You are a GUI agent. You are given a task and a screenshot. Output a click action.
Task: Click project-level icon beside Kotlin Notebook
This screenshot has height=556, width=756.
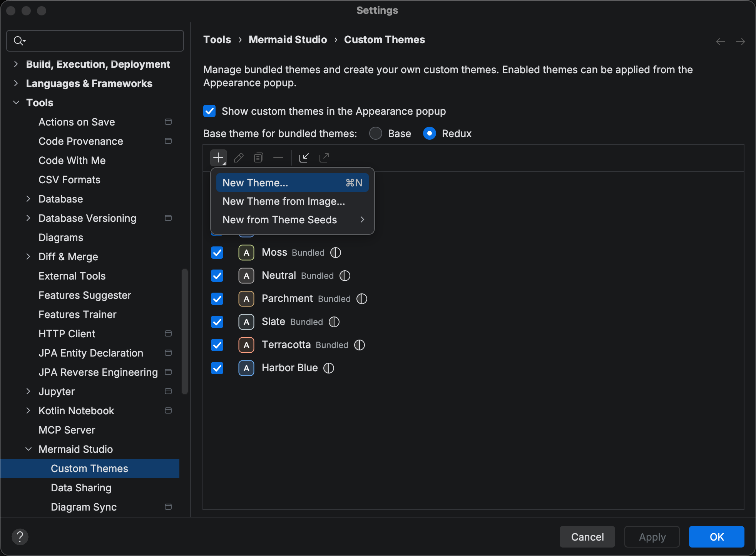point(168,410)
